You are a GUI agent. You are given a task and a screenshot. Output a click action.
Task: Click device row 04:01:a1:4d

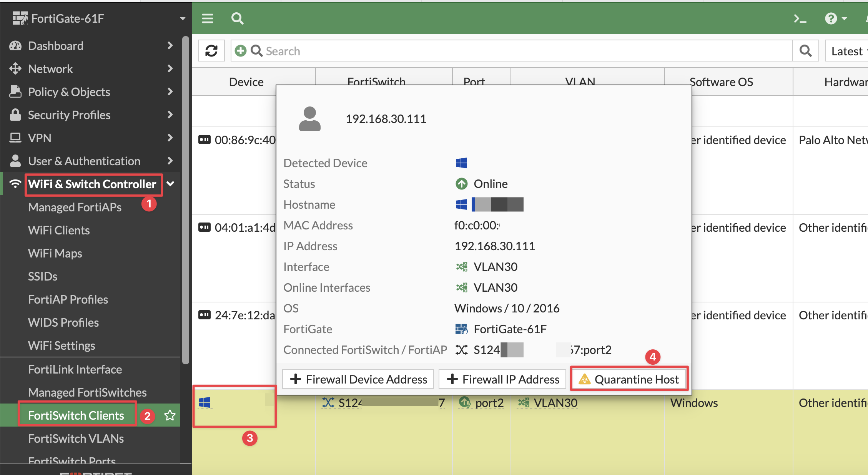click(237, 228)
